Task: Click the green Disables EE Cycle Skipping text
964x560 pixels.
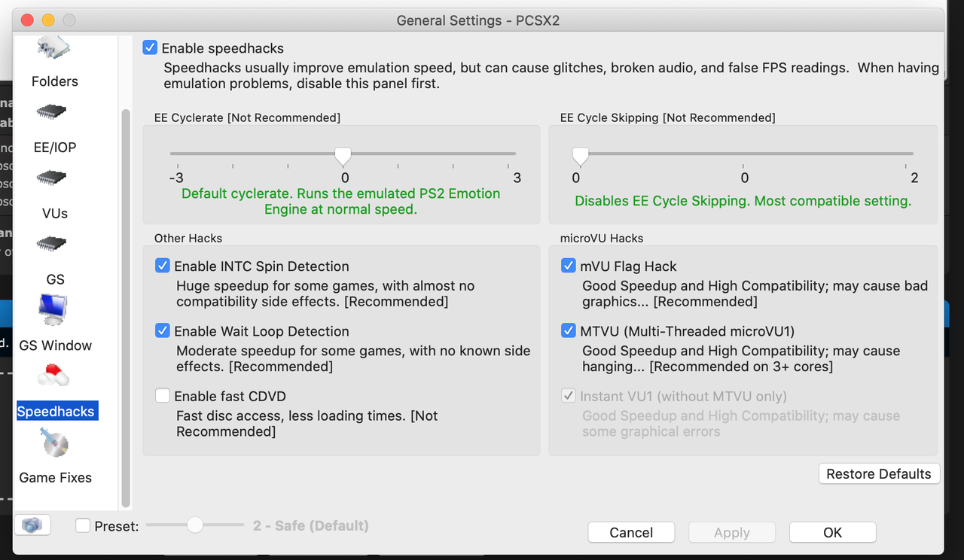Action: 743,201
